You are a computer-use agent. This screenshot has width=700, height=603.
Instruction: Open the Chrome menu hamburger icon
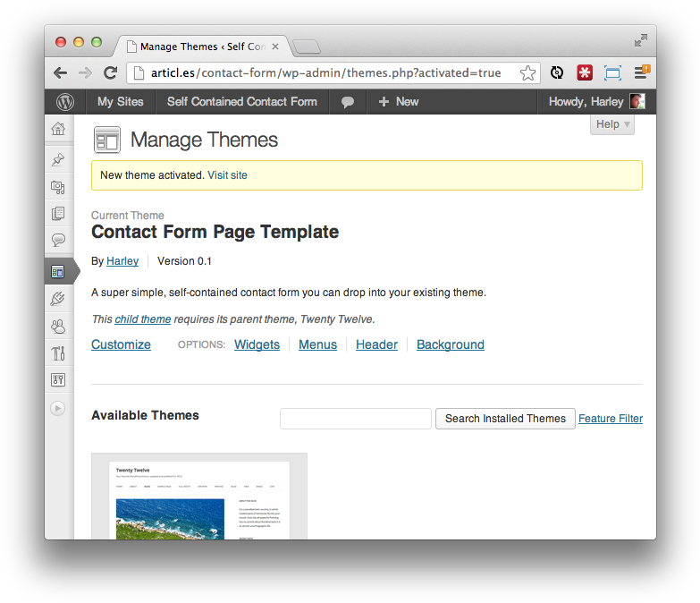tap(642, 72)
